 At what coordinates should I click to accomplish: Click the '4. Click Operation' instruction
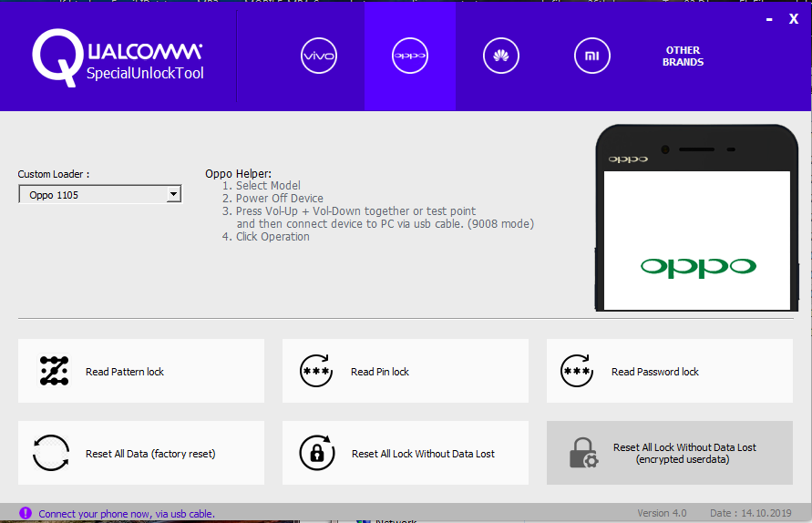coord(266,237)
